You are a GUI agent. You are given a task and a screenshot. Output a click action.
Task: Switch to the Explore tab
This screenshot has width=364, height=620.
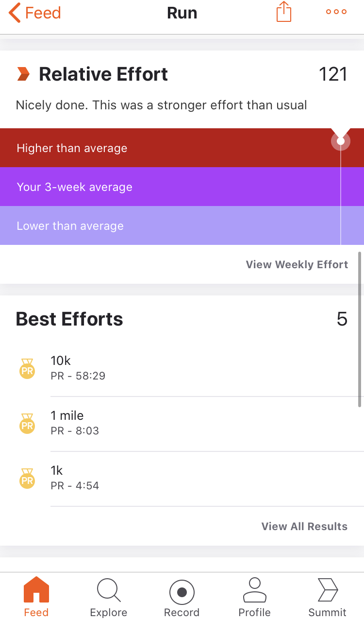(x=109, y=597)
